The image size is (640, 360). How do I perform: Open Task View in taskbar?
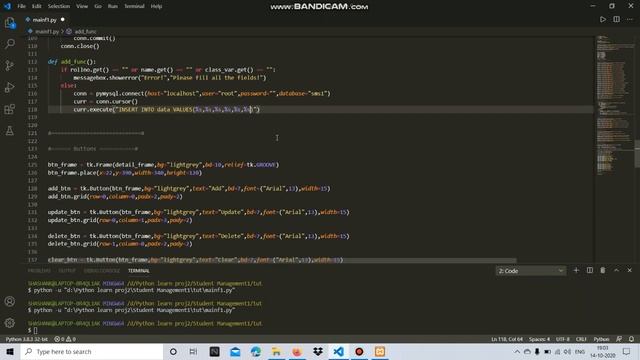coord(193,351)
